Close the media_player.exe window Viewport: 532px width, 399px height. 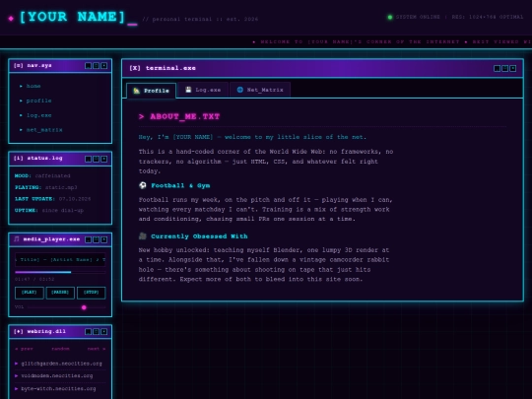(104, 239)
